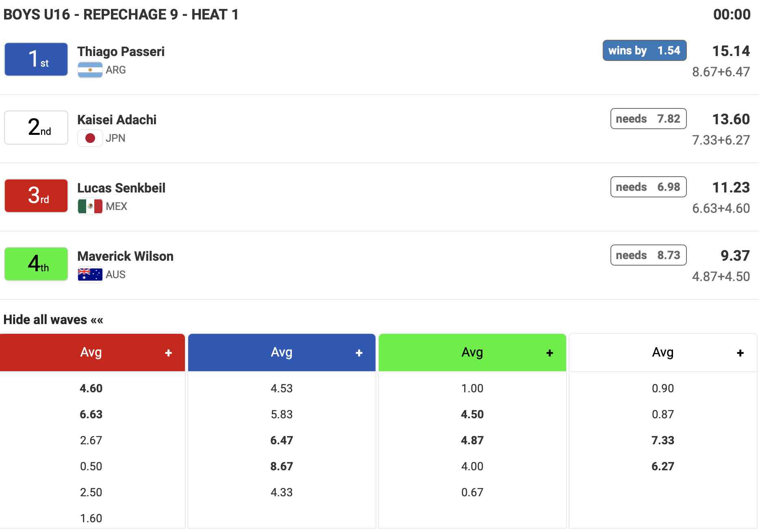Click the Japan flag icon
This screenshot has width=760, height=532.
[90, 138]
